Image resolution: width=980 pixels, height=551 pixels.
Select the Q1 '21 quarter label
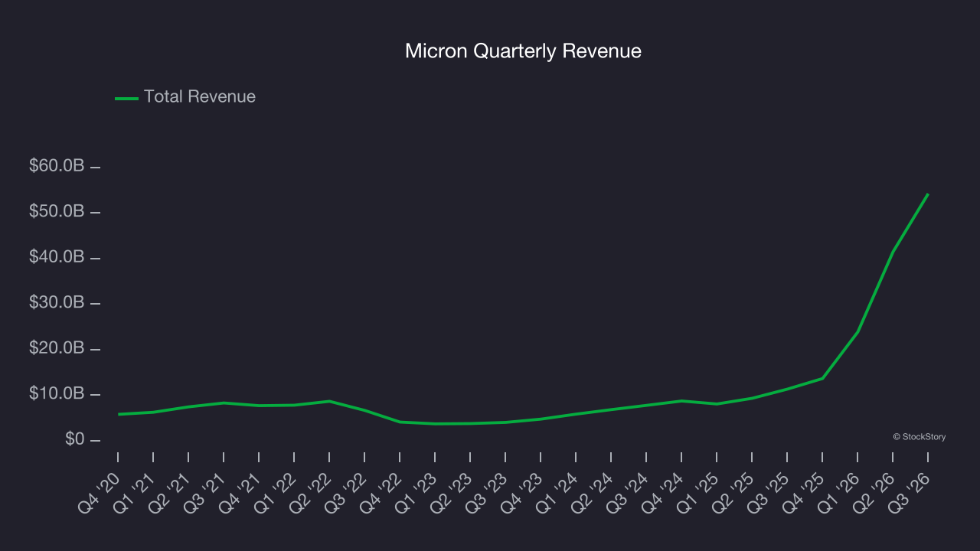pyautogui.click(x=135, y=492)
